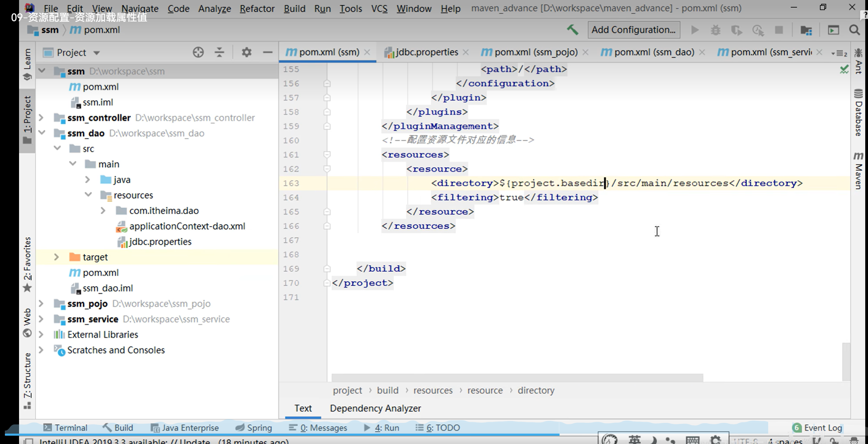The height and width of the screenshot is (444, 868).
Task: Toggle the Database side panel
Action: coord(858,113)
